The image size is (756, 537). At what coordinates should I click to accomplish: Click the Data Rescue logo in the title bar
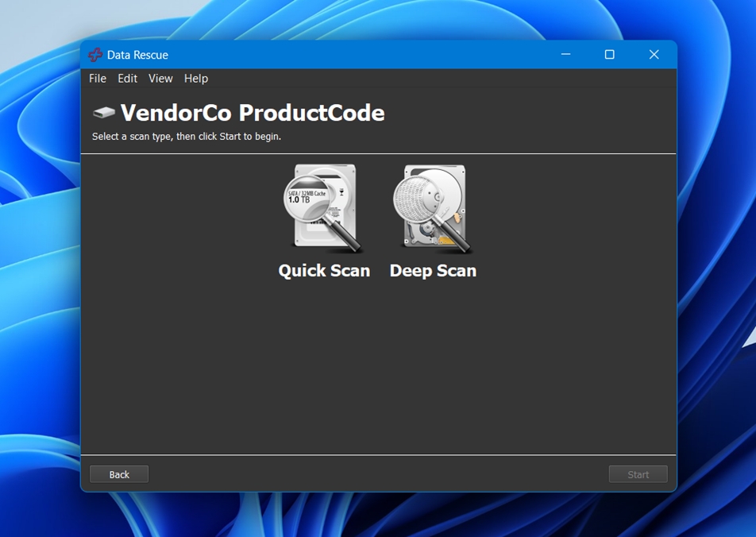point(97,55)
